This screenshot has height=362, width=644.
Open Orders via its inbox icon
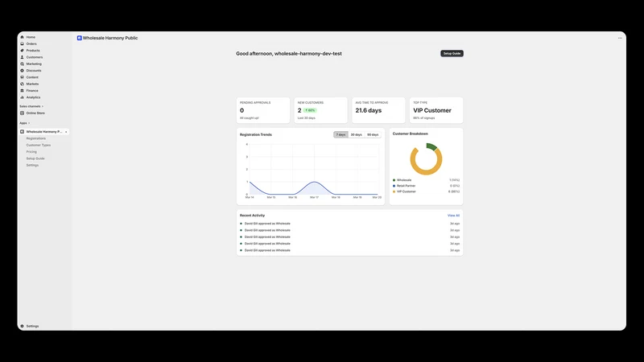click(x=23, y=43)
